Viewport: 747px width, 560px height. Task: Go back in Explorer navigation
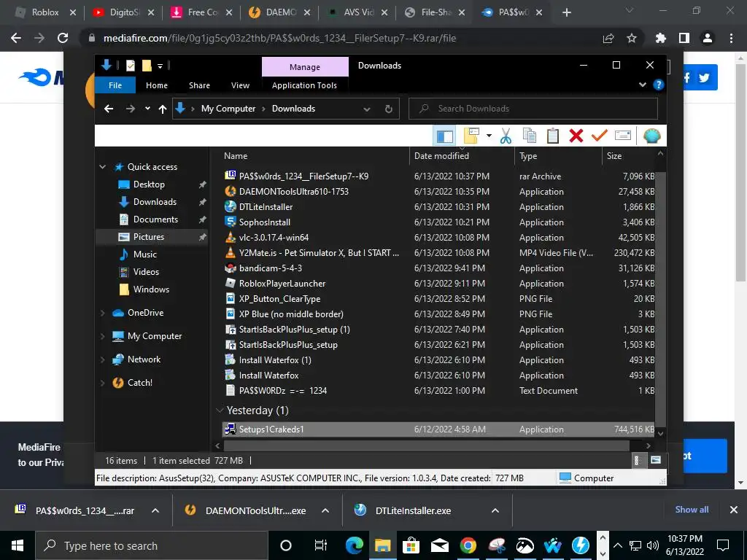pos(109,109)
